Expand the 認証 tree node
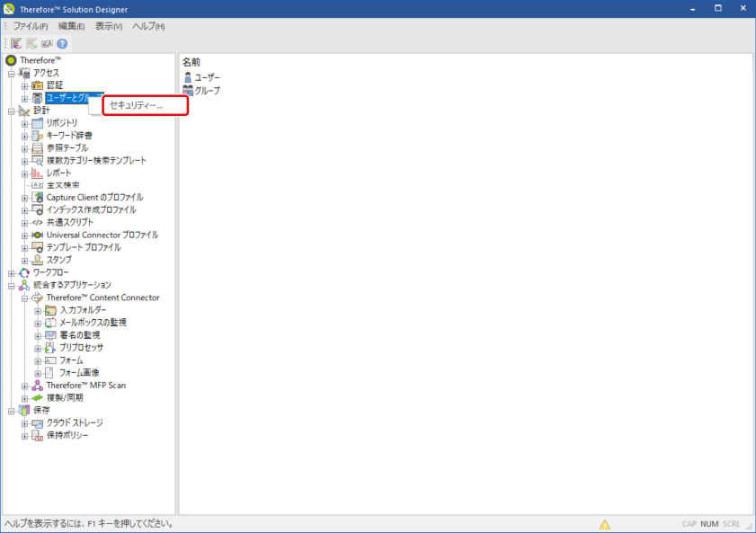The width and height of the screenshot is (756, 533). pyautogui.click(x=25, y=85)
